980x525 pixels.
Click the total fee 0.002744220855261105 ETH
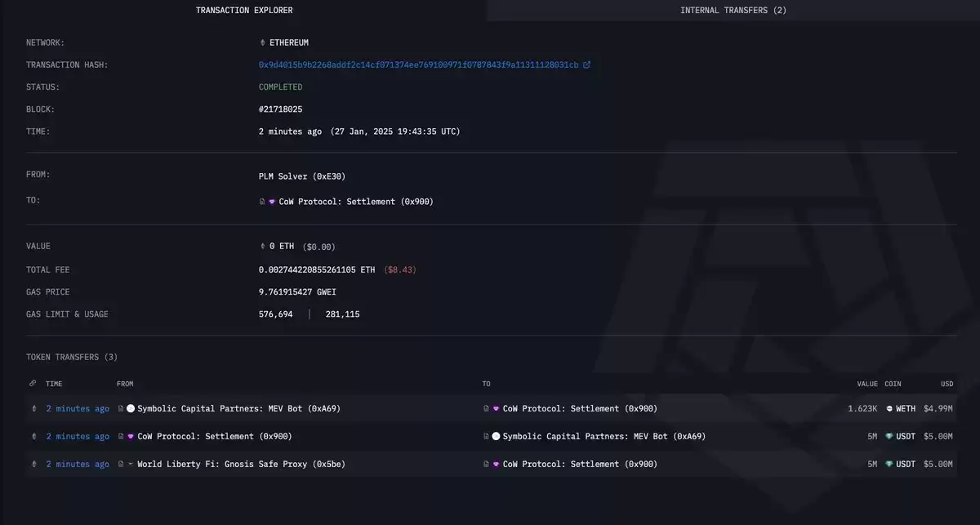(x=317, y=269)
